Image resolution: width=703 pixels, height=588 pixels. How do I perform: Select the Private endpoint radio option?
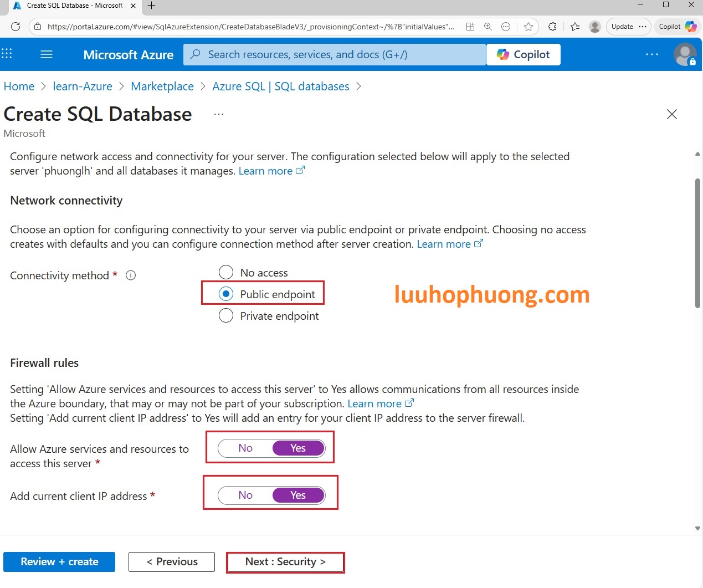[x=226, y=316]
